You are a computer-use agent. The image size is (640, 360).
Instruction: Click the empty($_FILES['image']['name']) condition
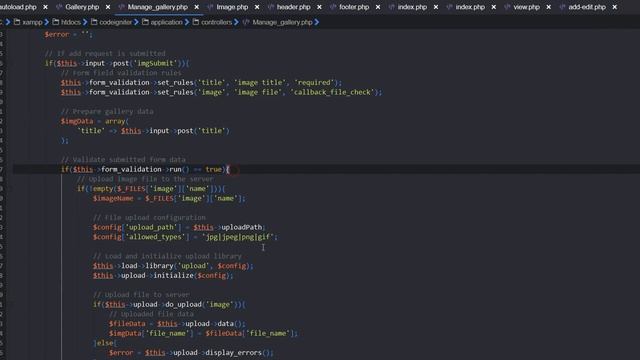coord(151,189)
